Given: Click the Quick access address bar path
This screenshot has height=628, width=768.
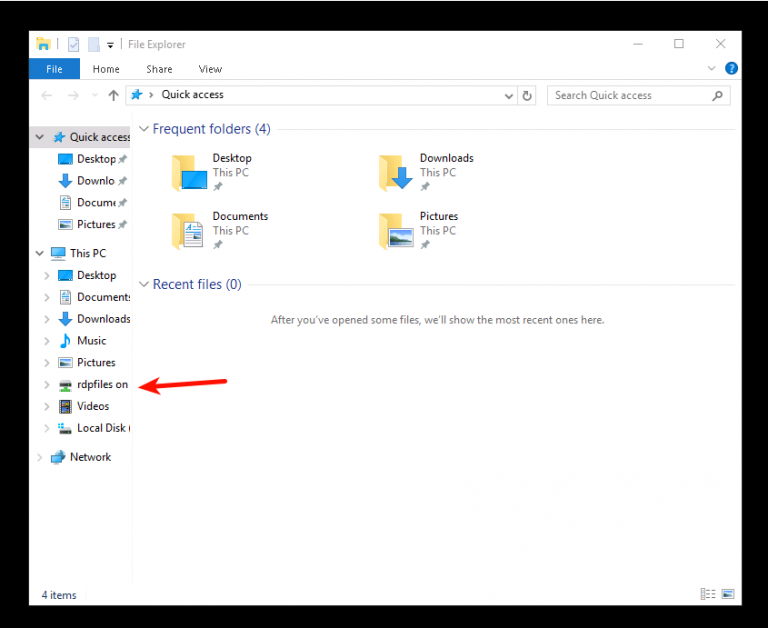Looking at the screenshot, I should [192, 95].
